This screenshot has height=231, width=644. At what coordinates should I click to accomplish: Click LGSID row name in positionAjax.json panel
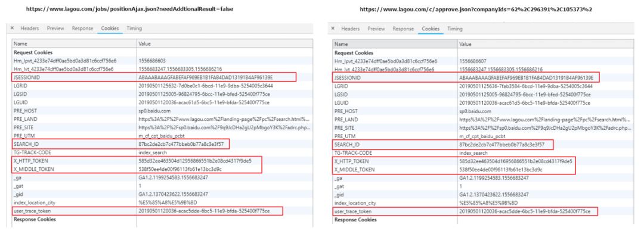click(x=20, y=94)
